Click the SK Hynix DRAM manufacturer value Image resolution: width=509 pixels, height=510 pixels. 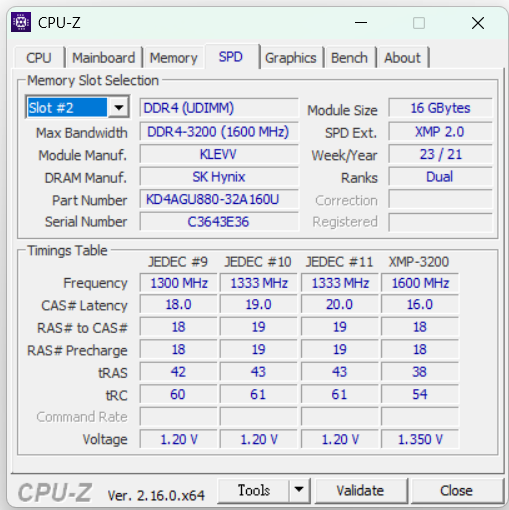click(219, 177)
